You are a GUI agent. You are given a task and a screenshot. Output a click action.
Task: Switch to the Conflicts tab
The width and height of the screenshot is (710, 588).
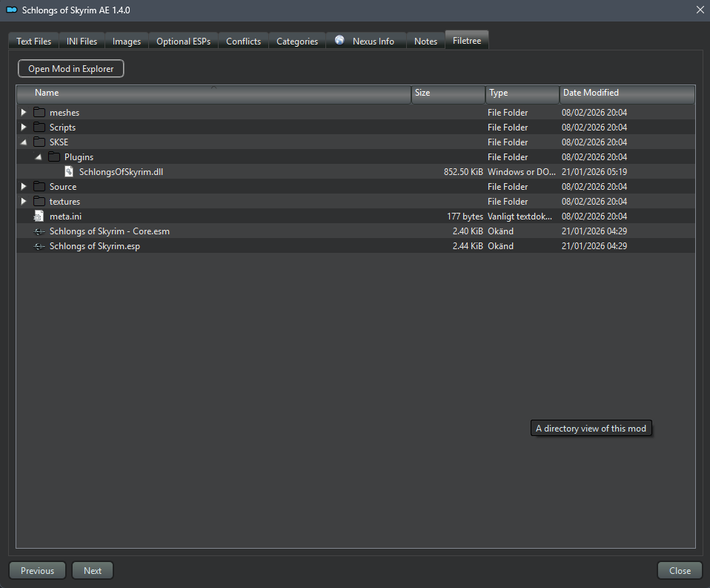(x=244, y=42)
